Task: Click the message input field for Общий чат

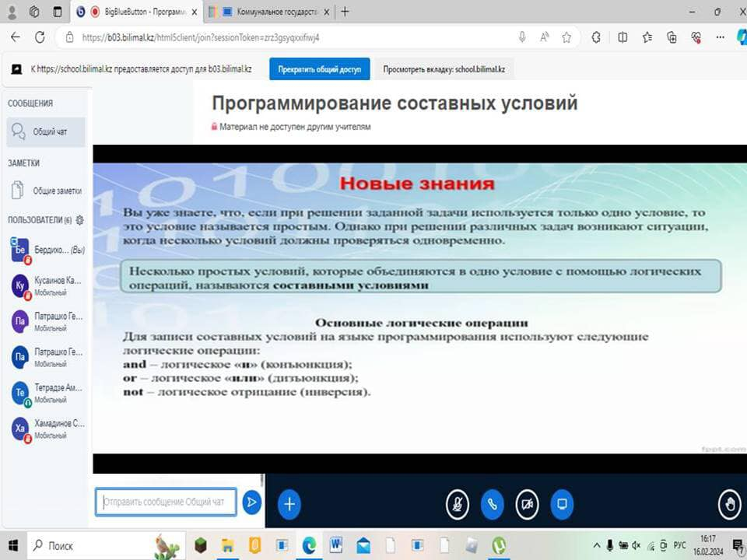Action: (165, 502)
